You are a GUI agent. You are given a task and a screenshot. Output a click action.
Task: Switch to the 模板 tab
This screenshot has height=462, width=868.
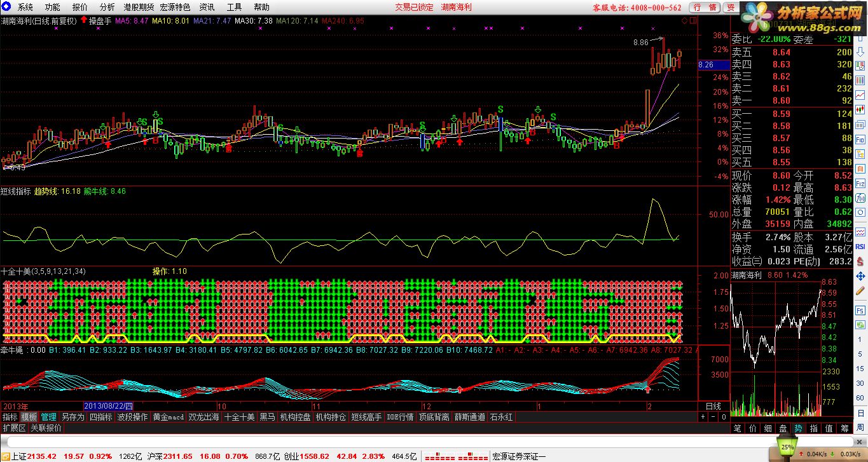(29, 417)
